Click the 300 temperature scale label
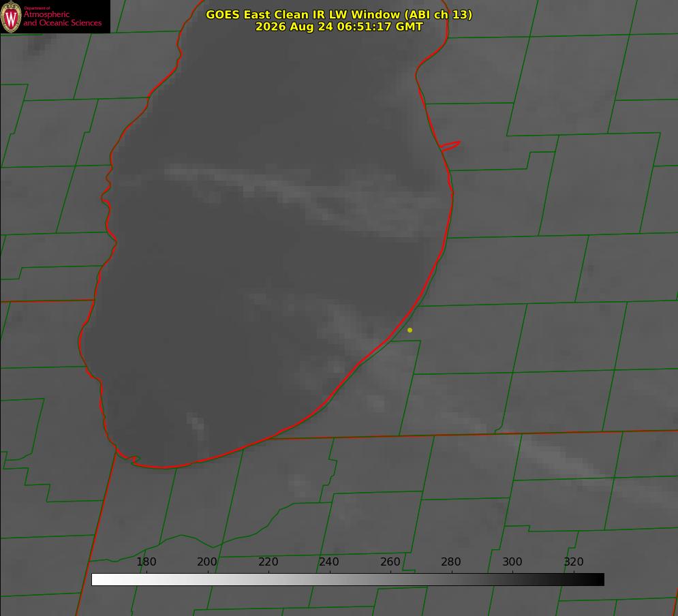The height and width of the screenshot is (616, 678). (x=512, y=561)
